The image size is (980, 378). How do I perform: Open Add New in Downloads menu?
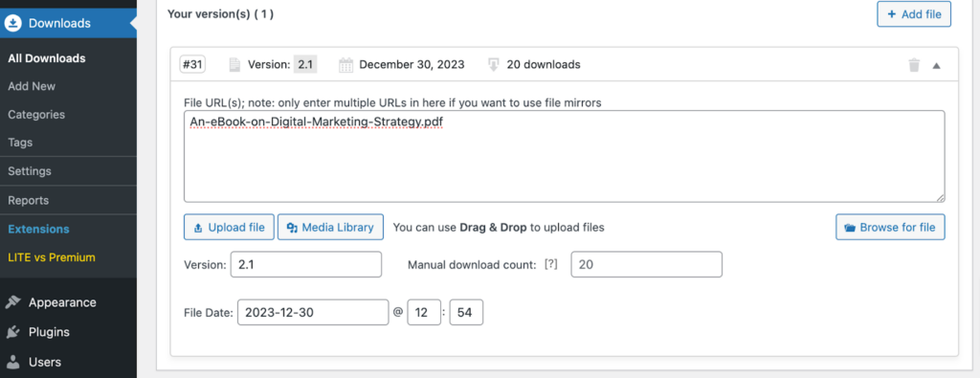point(32,86)
